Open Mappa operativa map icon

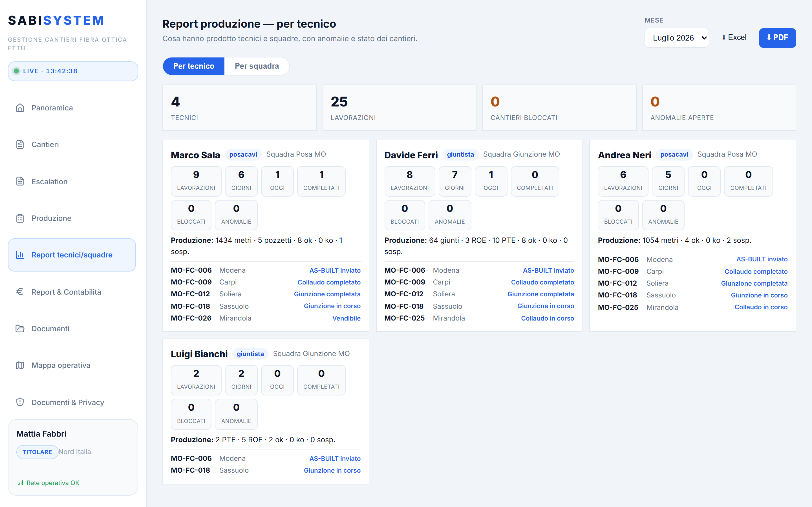pos(20,365)
